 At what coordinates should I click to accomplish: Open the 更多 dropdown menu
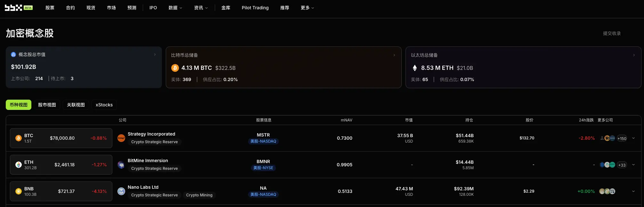307,8
